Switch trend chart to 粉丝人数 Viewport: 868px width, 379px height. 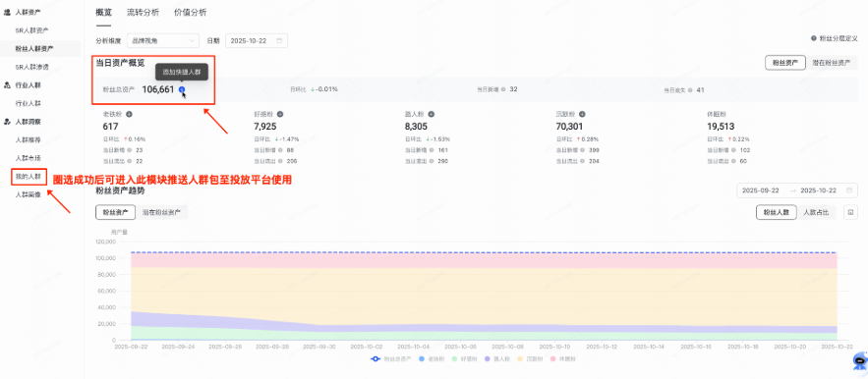tap(777, 212)
